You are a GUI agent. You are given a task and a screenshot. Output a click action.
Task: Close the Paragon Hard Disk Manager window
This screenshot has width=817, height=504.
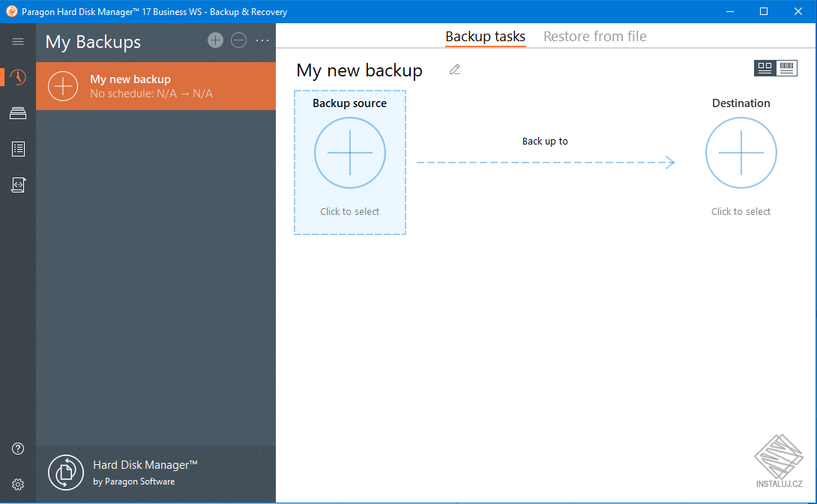(x=798, y=11)
